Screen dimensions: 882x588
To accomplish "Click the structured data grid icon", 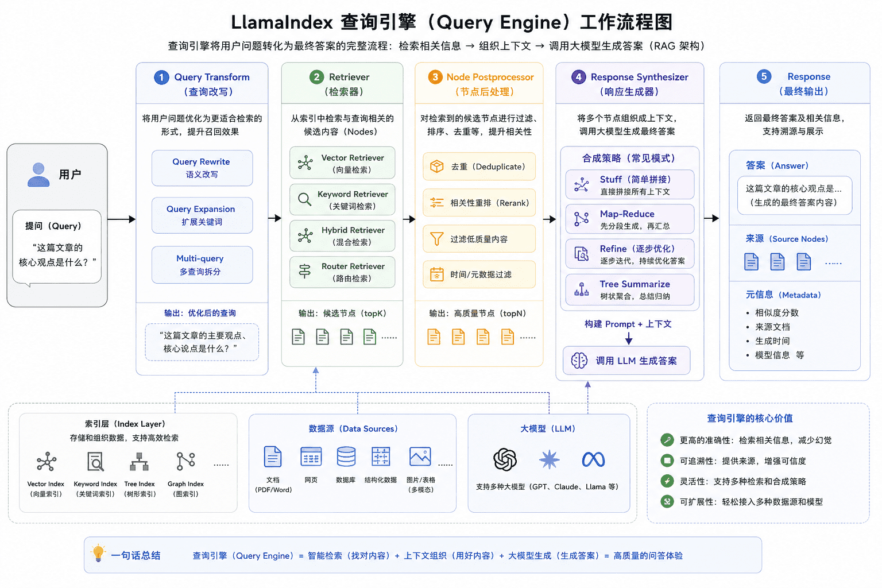I will pos(381,457).
